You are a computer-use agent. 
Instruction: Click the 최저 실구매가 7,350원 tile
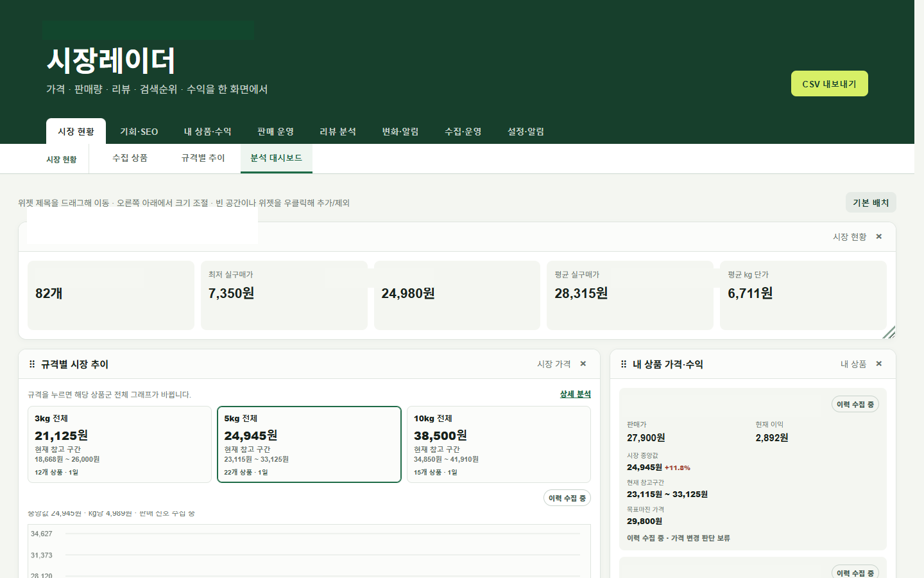[x=284, y=295]
